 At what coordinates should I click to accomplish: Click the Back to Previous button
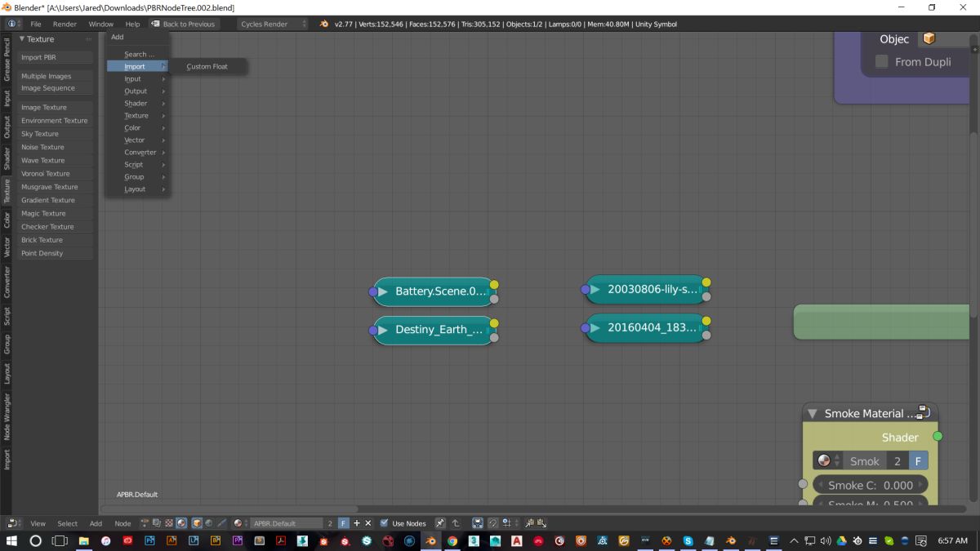(x=184, y=24)
